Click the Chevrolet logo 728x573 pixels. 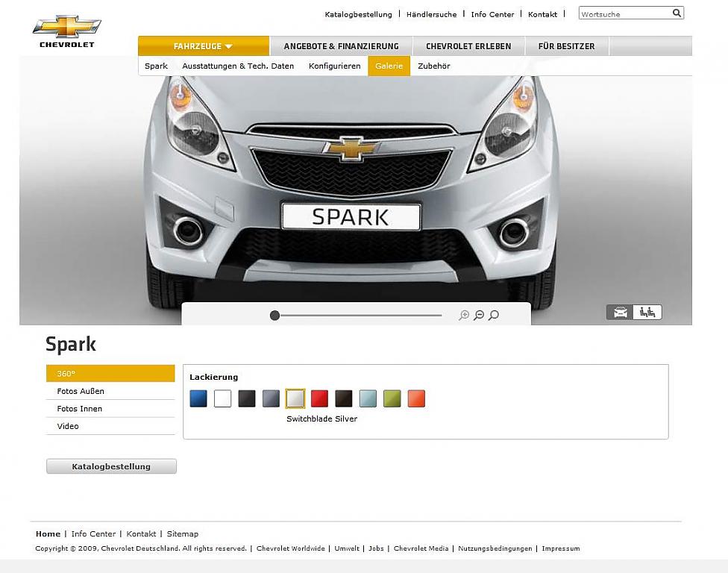click(x=67, y=31)
